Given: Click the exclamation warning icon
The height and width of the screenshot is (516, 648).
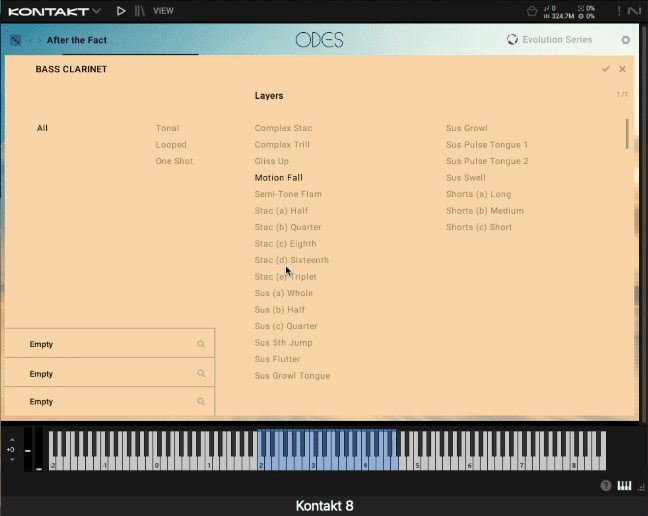Looking at the screenshot, I should point(619,11).
